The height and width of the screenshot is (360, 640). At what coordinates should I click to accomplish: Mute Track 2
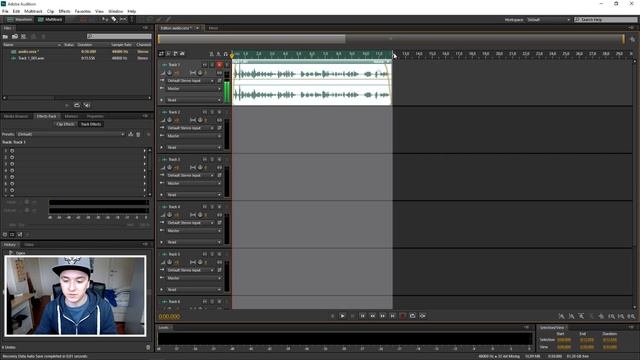(x=205, y=112)
